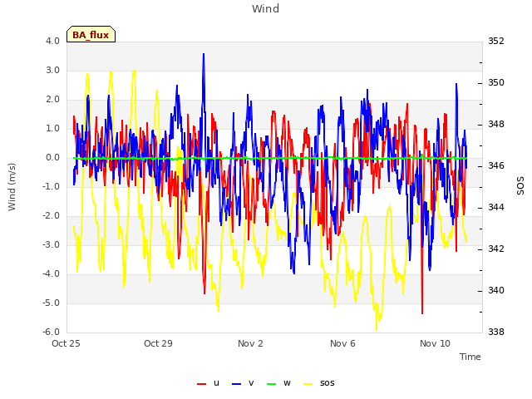Select the 'v' legend label
This screenshot has width=532, height=399.
251,383
